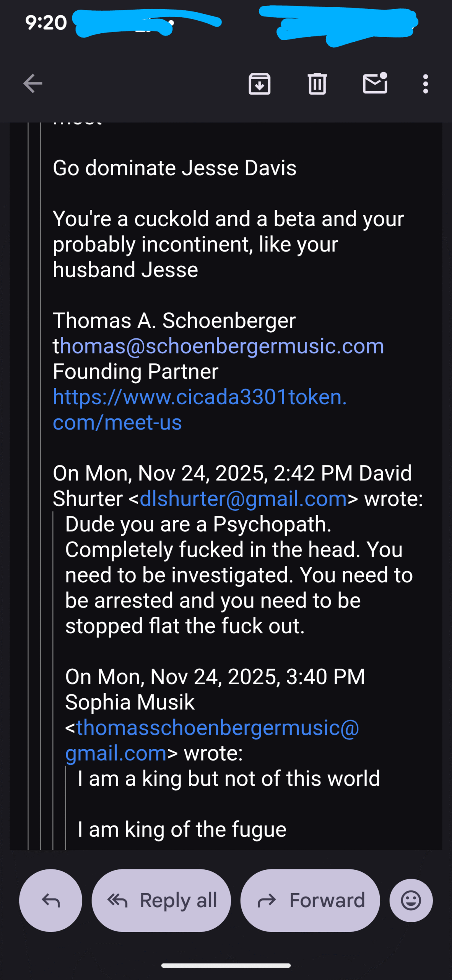The width and height of the screenshot is (452, 980).
Task: Tap the dlshurter@gmail.com address link
Action: (x=243, y=499)
